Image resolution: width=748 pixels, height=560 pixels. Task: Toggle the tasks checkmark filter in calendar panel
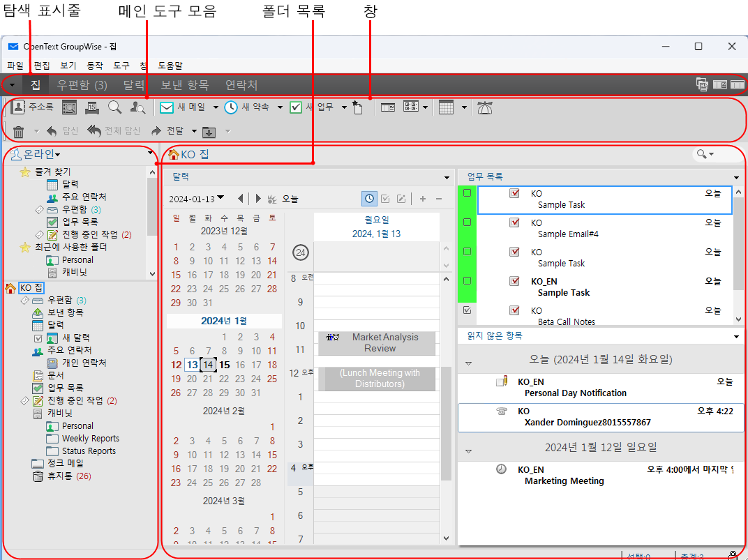(x=385, y=199)
